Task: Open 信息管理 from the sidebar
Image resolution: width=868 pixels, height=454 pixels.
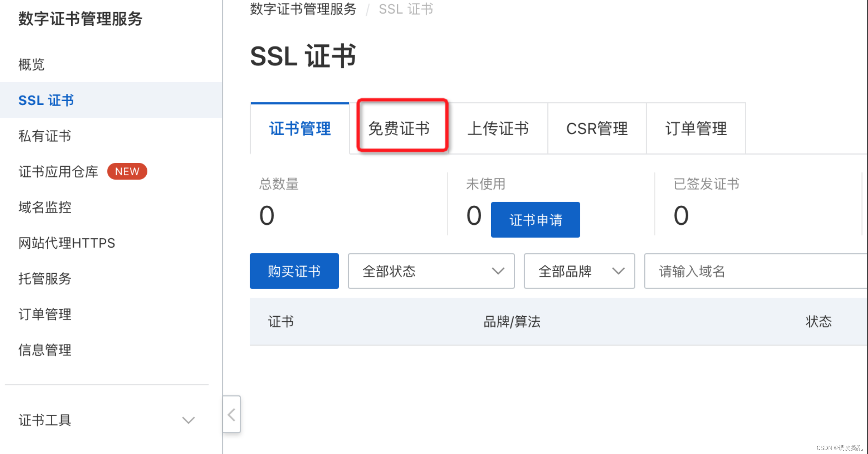Action: pos(44,350)
